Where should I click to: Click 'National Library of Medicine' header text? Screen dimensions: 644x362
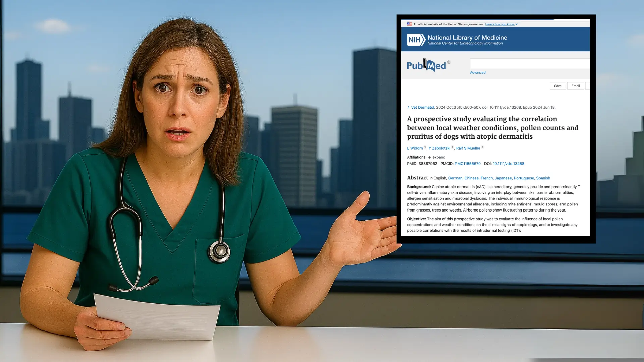467,38
